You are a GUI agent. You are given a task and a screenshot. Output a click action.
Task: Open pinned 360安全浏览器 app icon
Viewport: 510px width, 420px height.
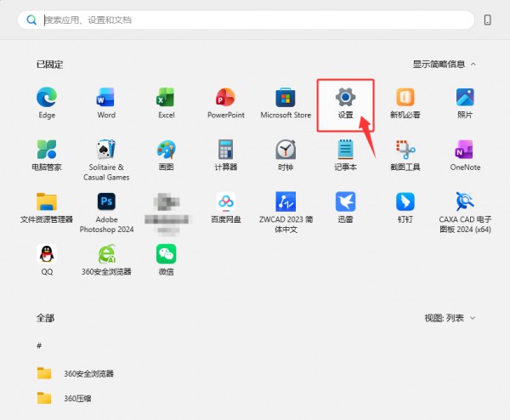(x=106, y=260)
